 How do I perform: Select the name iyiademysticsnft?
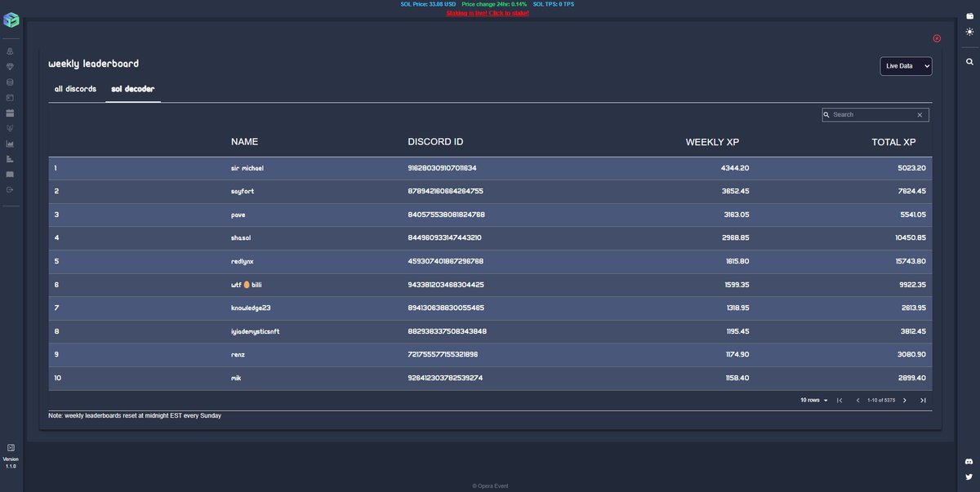pos(256,331)
